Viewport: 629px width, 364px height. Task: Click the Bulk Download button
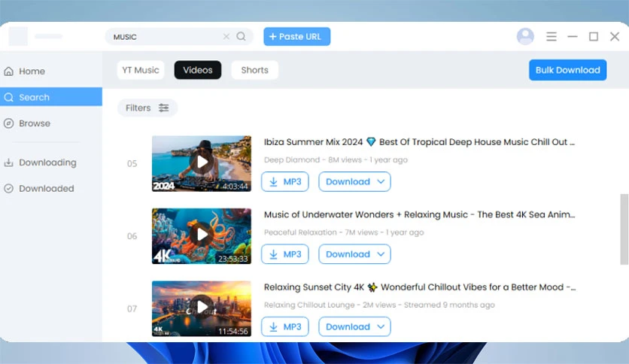point(567,70)
